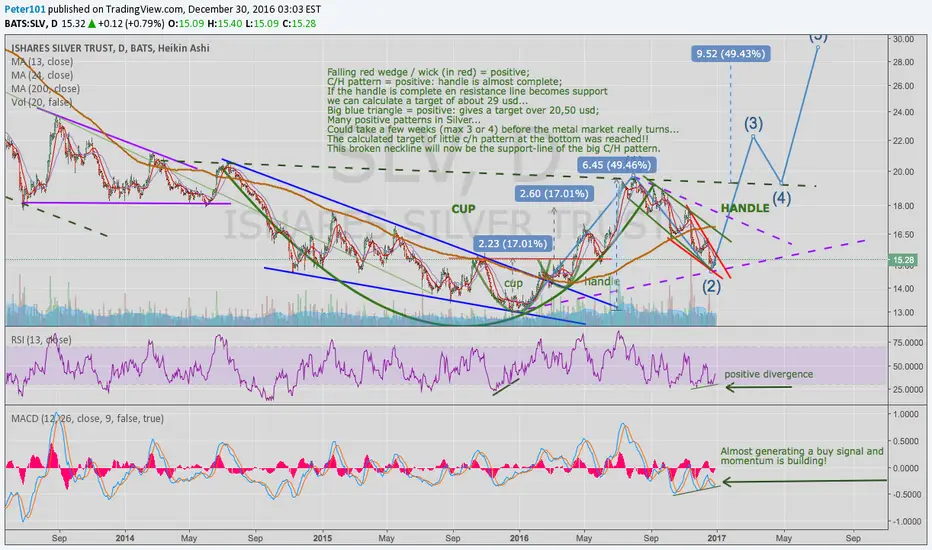Click the MACD (12, 26, close, 9, false, true) label
932x550 pixels.
coord(87,419)
